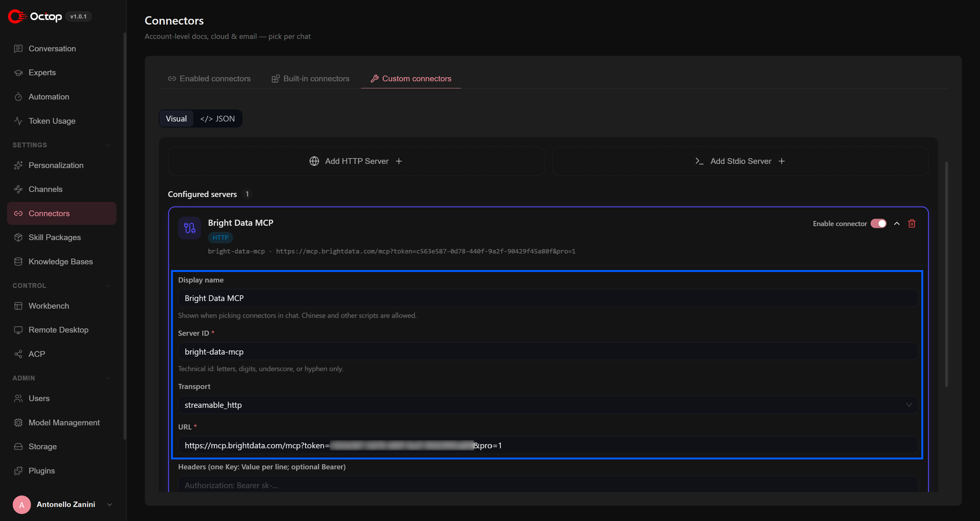The width and height of the screenshot is (980, 521).
Task: Toggle the Enable connector switch
Action: [879, 224]
